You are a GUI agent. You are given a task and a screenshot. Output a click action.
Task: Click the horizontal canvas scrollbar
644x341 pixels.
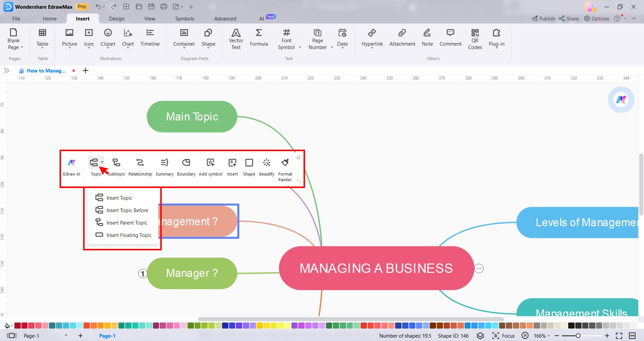351,319
